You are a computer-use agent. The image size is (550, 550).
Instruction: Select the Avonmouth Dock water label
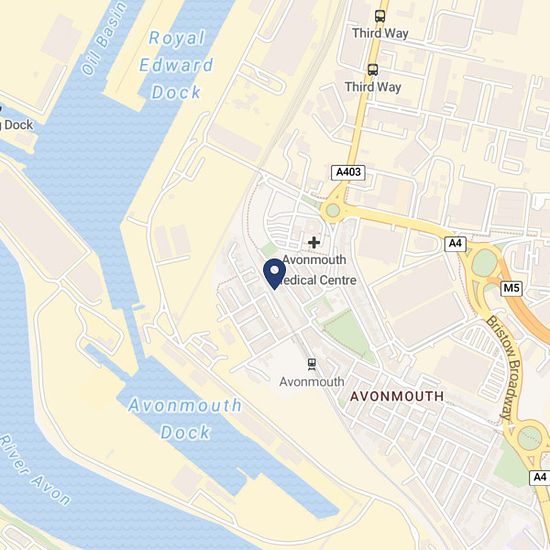[185, 419]
